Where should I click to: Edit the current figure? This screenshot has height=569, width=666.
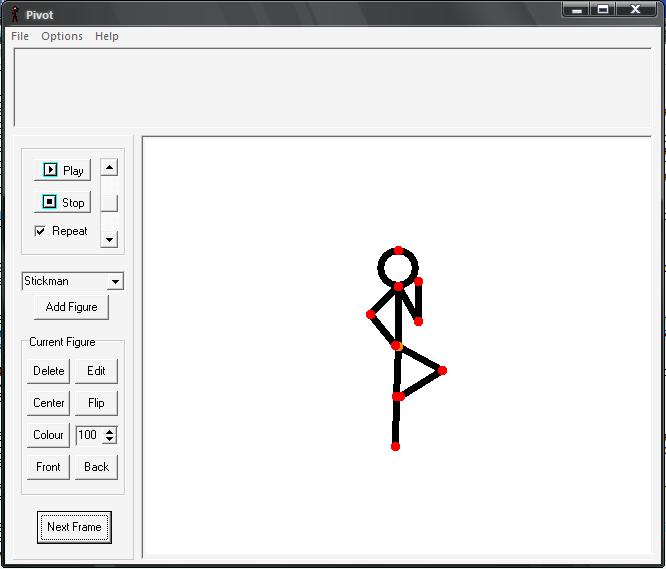pyautogui.click(x=96, y=371)
